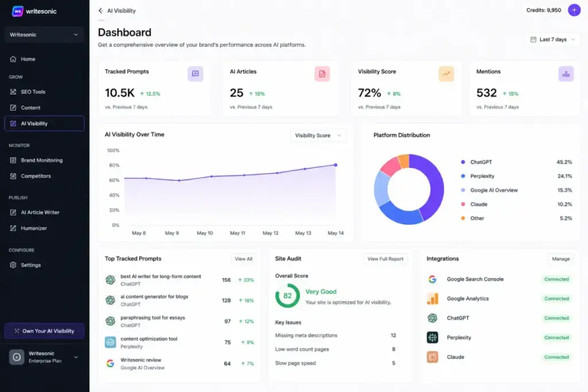The width and height of the screenshot is (588, 392).
Task: Click the Claude pink legend dot
Action: point(463,204)
